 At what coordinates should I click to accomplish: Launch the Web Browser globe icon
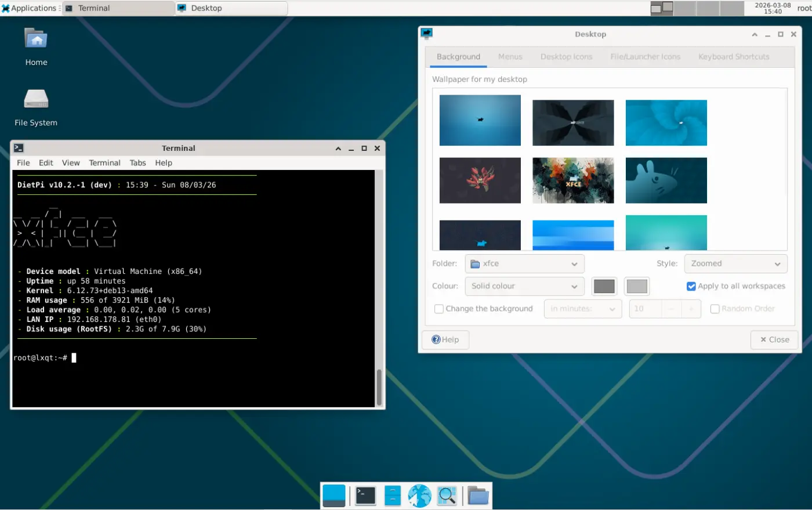point(419,496)
